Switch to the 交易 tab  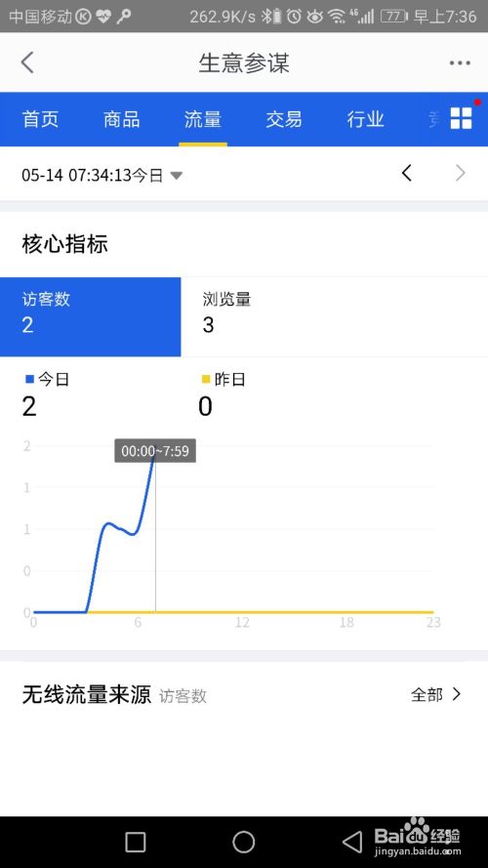coord(284,119)
